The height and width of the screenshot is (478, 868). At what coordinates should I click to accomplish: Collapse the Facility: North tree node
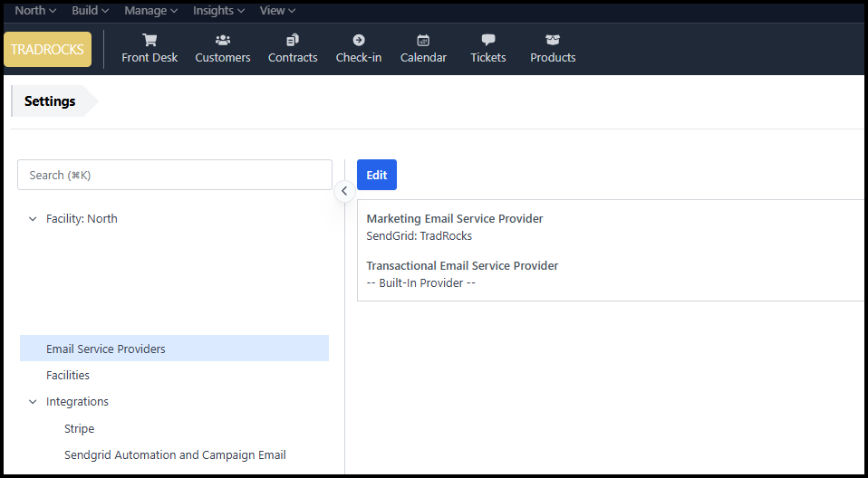34,219
